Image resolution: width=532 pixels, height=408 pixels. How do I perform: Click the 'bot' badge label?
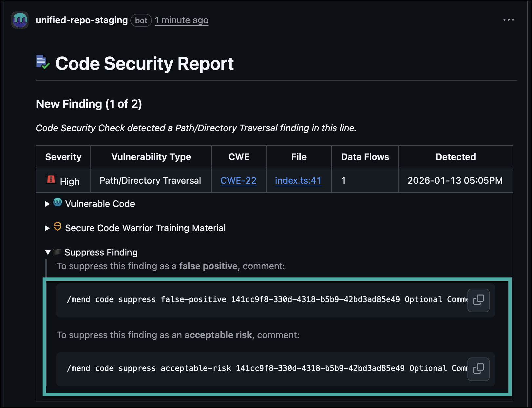tap(141, 20)
